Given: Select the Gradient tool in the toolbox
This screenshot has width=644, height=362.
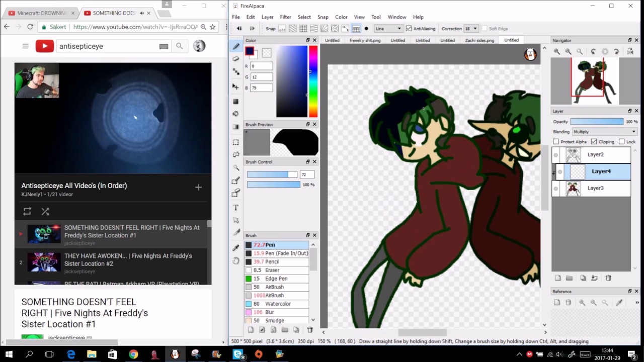Looking at the screenshot, I should tap(236, 127).
